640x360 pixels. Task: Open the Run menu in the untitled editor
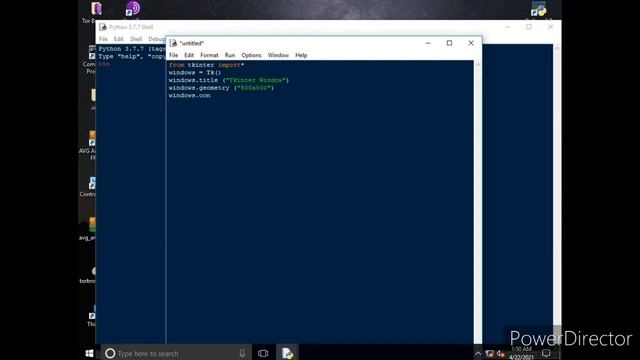click(230, 55)
